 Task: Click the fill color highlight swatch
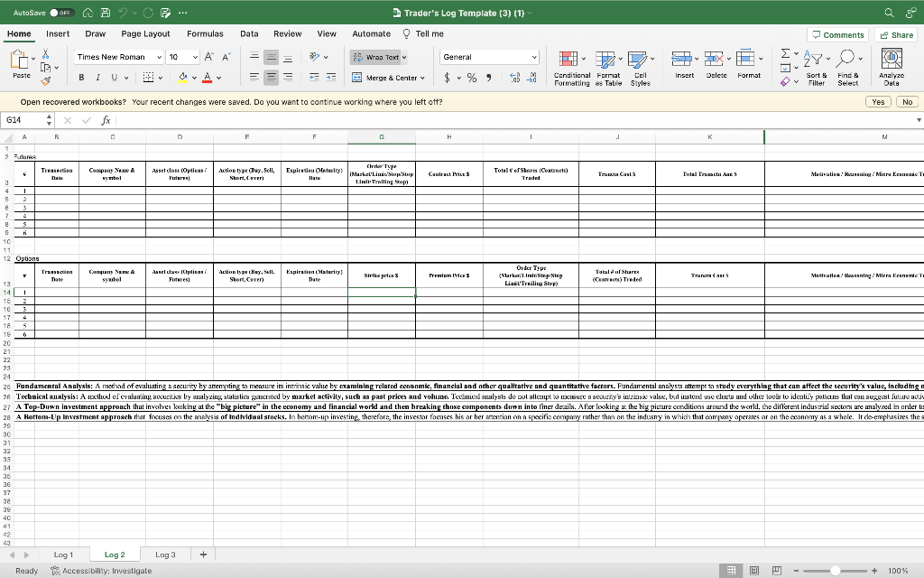click(182, 78)
